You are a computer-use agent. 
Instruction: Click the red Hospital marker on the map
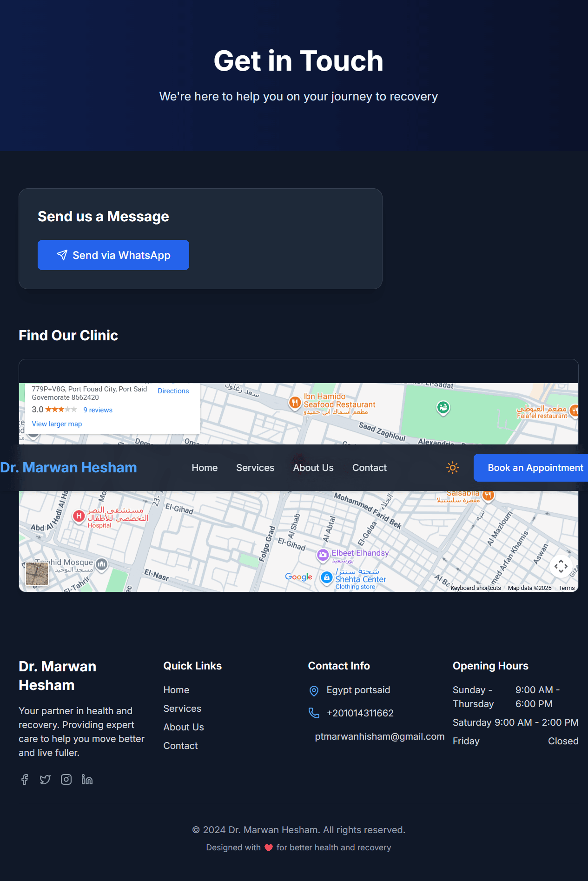pyautogui.click(x=79, y=516)
